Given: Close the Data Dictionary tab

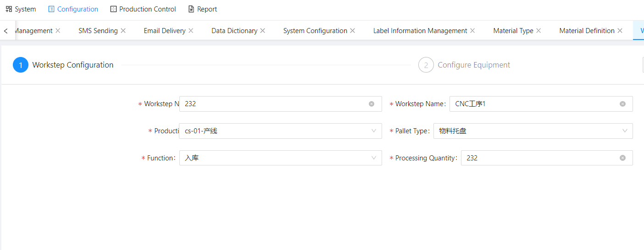Looking at the screenshot, I should tap(262, 31).
